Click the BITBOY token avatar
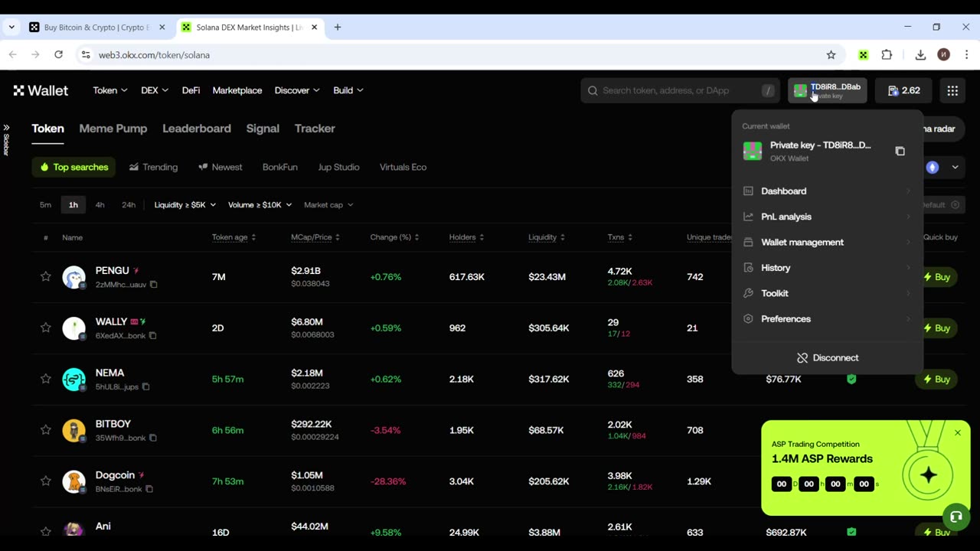This screenshot has width=980, height=551. (x=74, y=430)
